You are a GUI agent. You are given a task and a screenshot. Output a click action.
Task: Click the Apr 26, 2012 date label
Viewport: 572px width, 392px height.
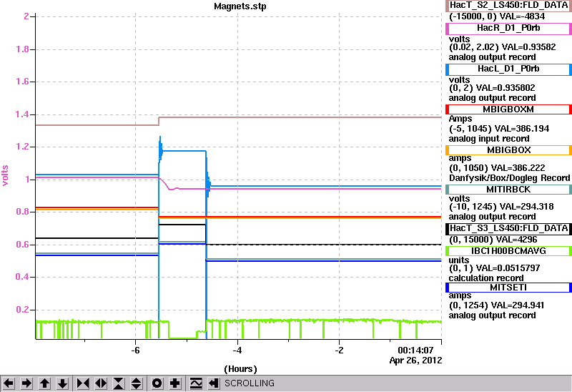(415, 361)
